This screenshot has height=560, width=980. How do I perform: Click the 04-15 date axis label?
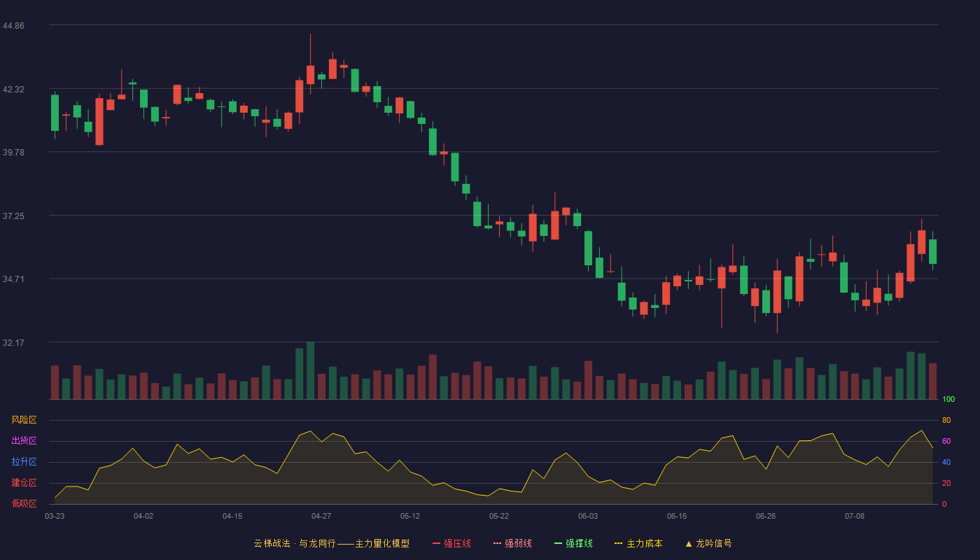pos(232,516)
